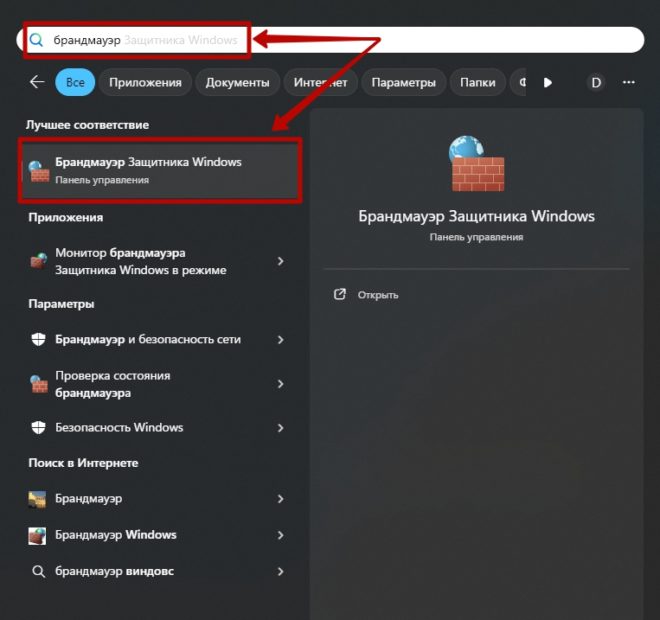Expand web result Брандмауэр chevron
This screenshot has height=620, width=660.
[280, 499]
